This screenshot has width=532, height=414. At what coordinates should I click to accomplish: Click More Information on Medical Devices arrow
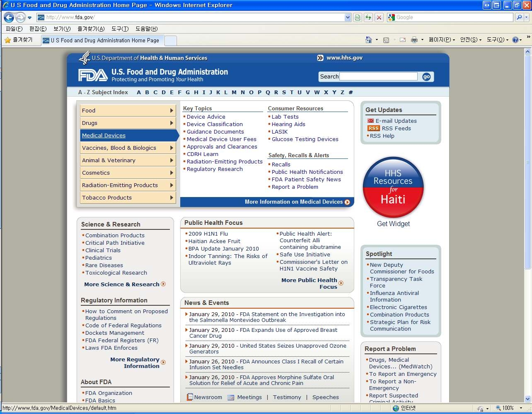click(x=347, y=202)
